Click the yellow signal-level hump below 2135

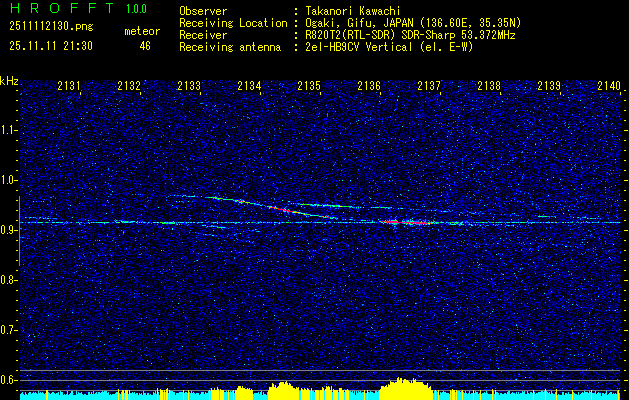coord(286,390)
